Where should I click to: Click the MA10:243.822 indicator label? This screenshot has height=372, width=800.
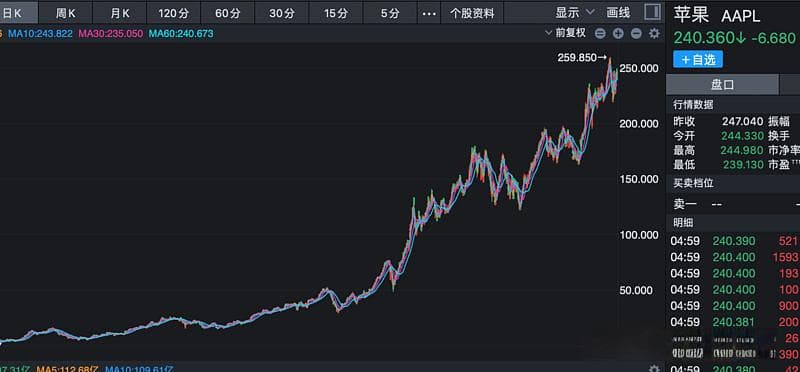(40, 34)
